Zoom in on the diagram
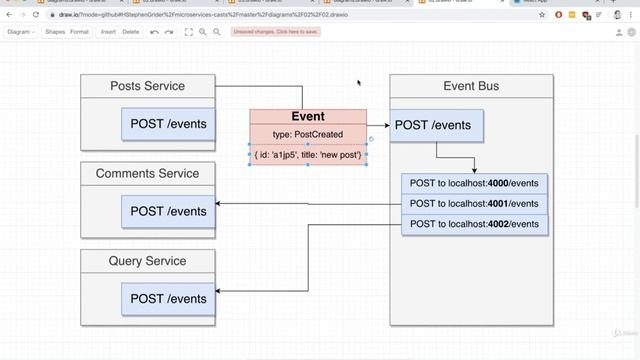640x360 pixels. [x=202, y=32]
